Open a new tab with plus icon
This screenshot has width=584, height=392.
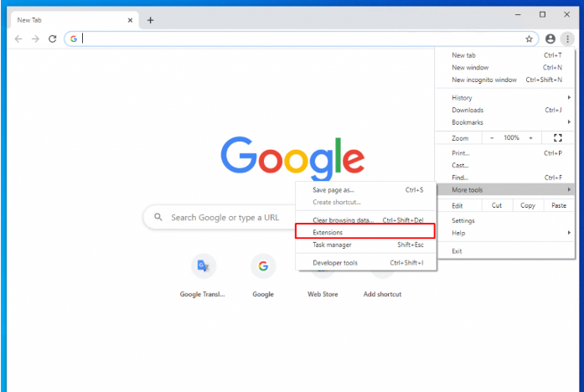pos(150,20)
